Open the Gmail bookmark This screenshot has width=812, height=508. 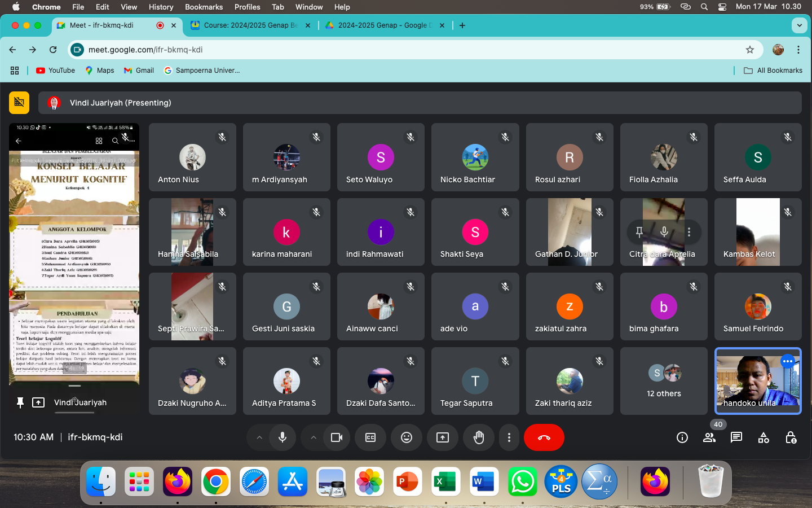point(139,71)
